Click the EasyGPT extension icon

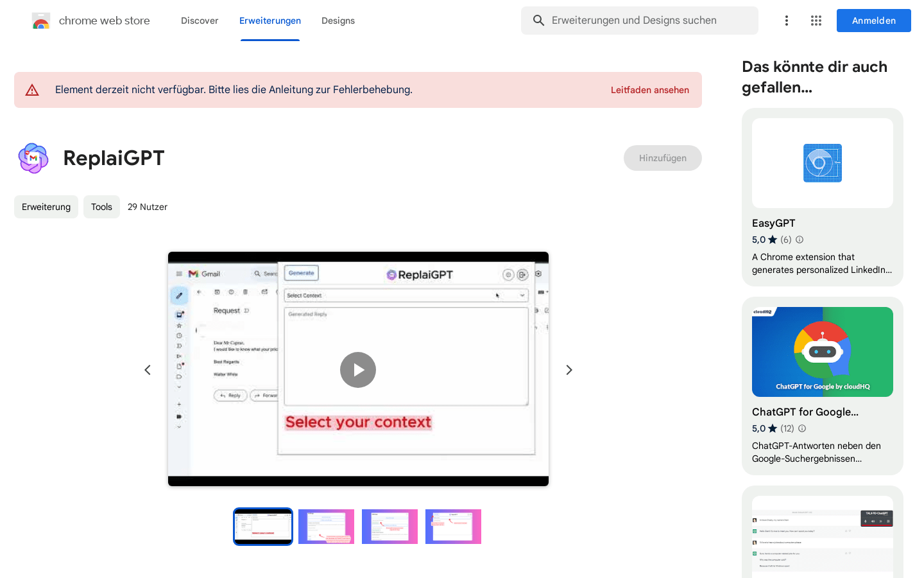[822, 163]
